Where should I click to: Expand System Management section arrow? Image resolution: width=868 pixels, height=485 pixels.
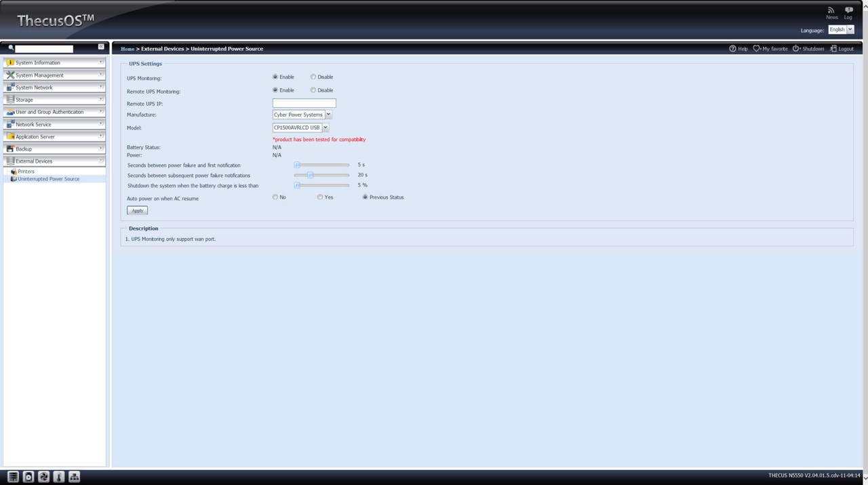tap(101, 74)
